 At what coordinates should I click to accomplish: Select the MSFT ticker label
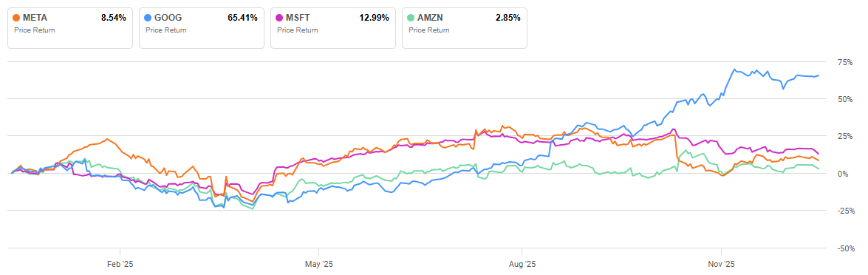(298, 18)
